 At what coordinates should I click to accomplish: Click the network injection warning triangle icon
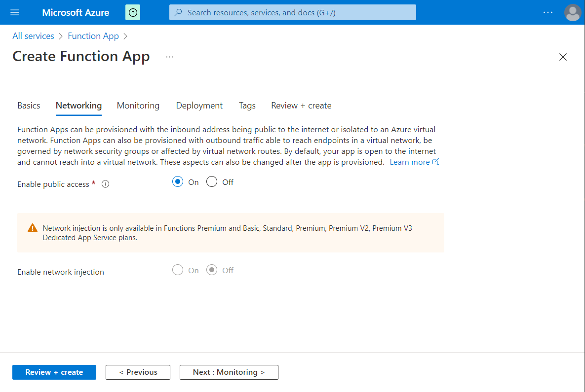pos(33,228)
